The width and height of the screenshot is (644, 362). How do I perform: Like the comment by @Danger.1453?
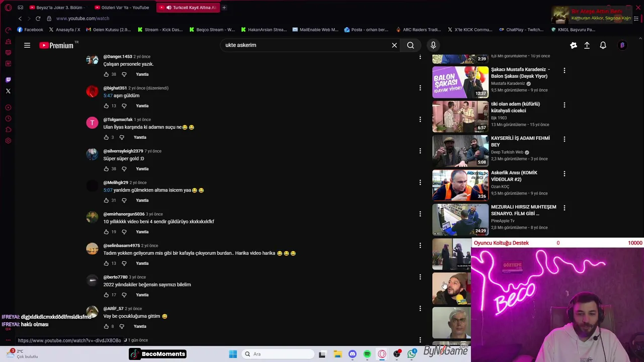tap(106, 74)
